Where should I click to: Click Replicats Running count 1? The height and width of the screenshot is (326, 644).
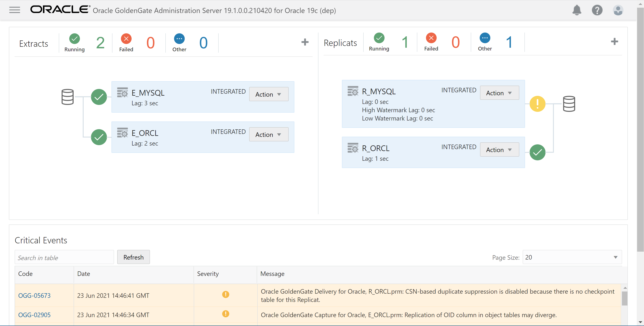405,42
